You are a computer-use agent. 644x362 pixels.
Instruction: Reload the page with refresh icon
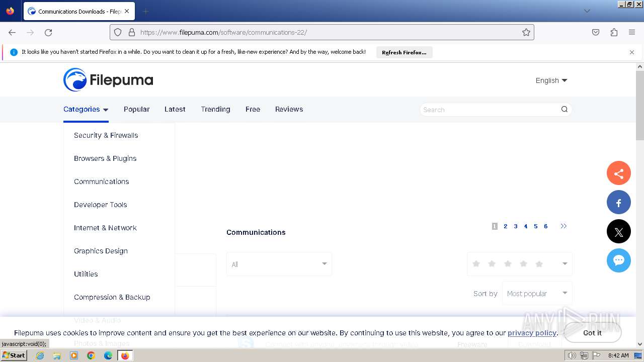click(x=48, y=32)
